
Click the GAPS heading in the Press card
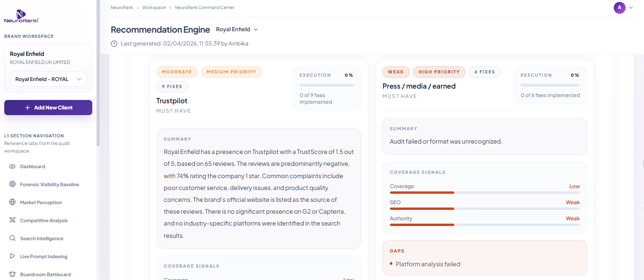[x=397, y=251]
